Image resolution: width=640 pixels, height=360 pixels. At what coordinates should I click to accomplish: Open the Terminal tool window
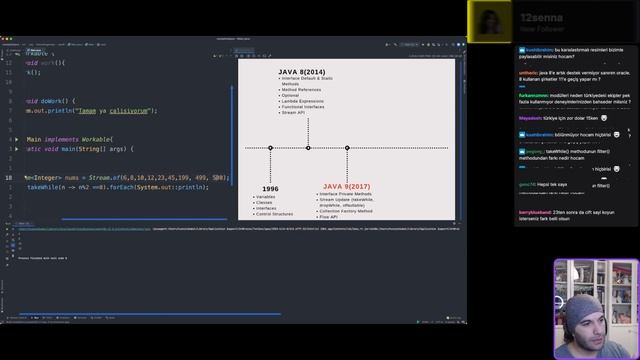81,318
